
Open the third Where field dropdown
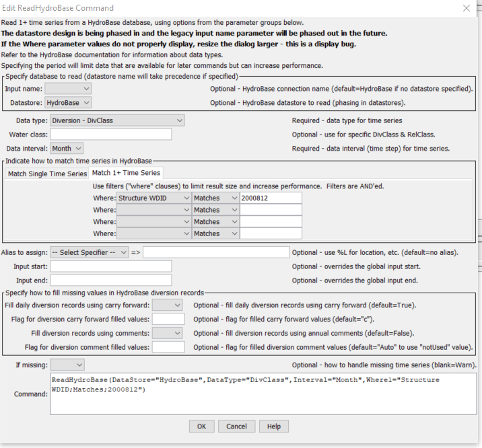(153, 222)
